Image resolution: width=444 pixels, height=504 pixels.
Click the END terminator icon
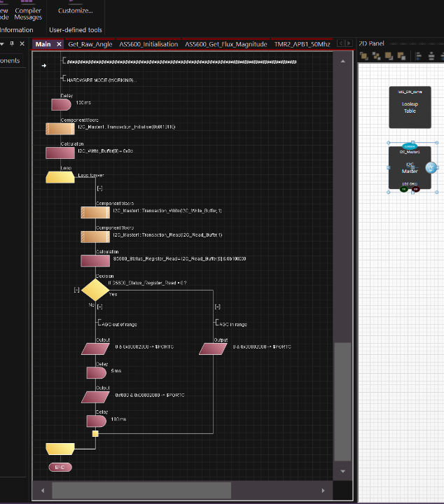(x=60, y=467)
